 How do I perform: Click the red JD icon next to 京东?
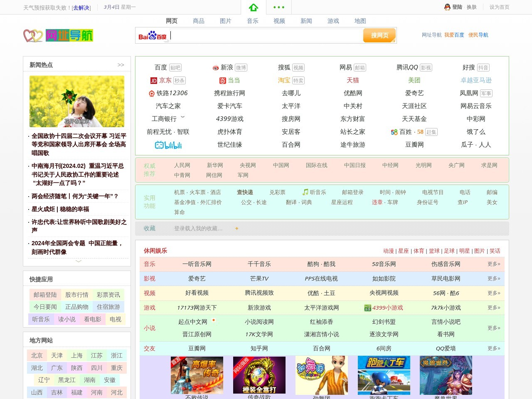[x=153, y=80]
